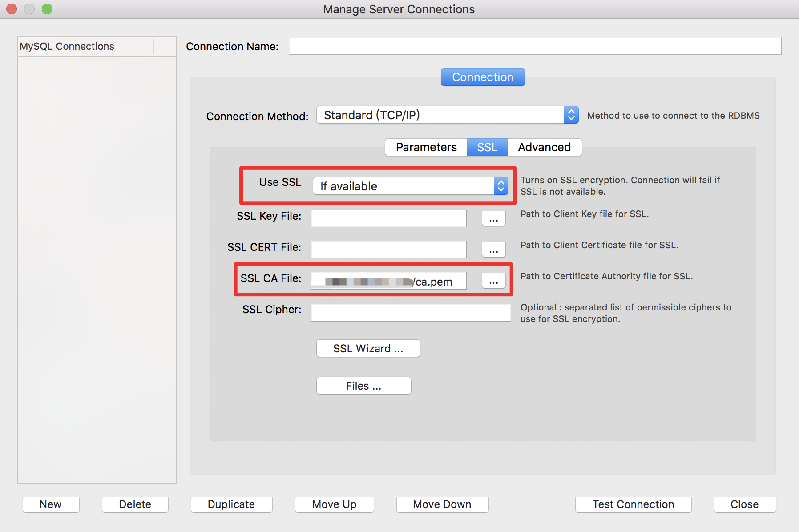Duplicate the connection
Viewport: 799px width, 532px height.
231,504
